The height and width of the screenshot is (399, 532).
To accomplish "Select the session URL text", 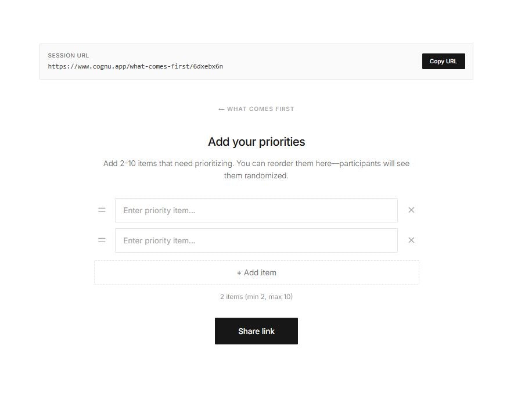I will tap(135, 66).
